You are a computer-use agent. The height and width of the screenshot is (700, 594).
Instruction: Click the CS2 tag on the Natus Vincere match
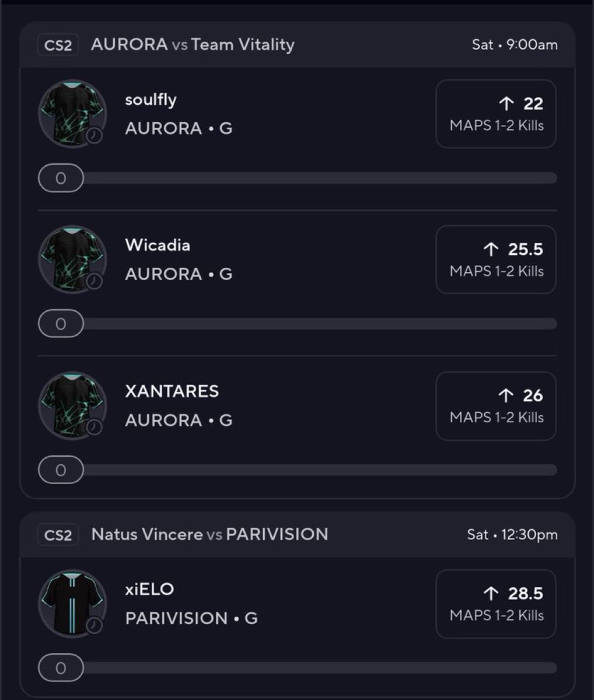click(58, 535)
